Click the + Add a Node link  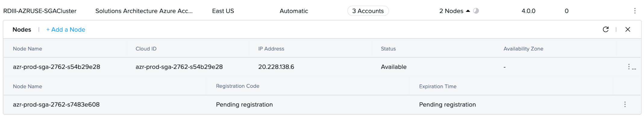tap(65, 30)
